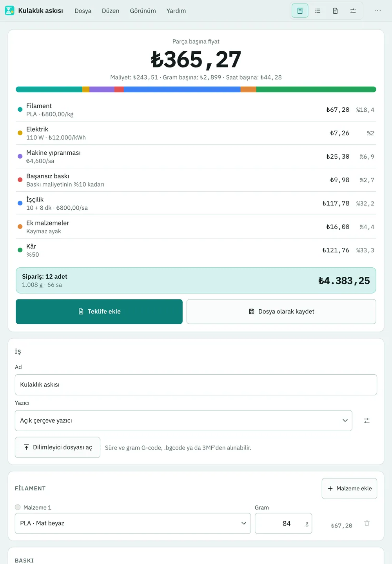The height and width of the screenshot is (564, 392).
Task: Open the top toolbar sliders settings icon
Action: (x=353, y=11)
